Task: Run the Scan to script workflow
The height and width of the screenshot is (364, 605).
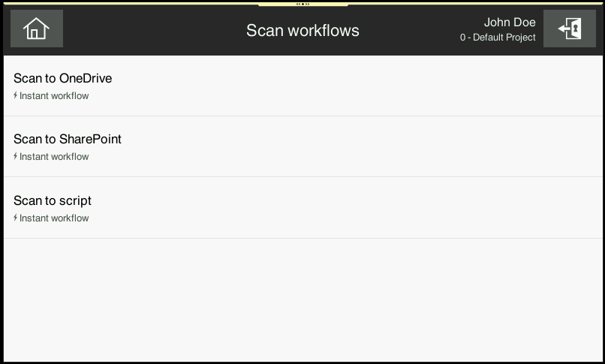Action: coord(53,201)
